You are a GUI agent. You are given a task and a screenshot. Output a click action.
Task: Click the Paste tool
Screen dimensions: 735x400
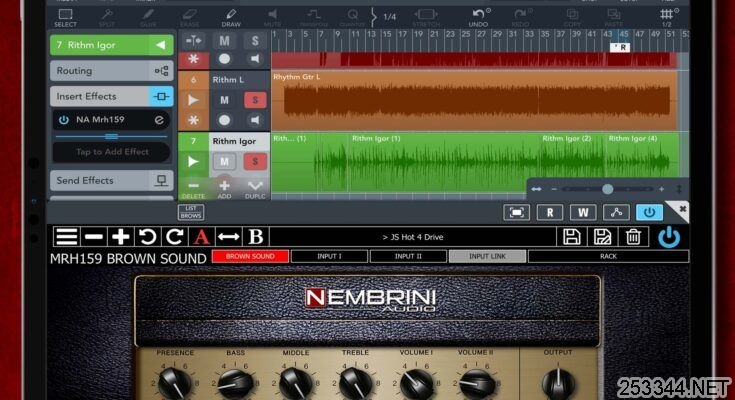(x=614, y=18)
